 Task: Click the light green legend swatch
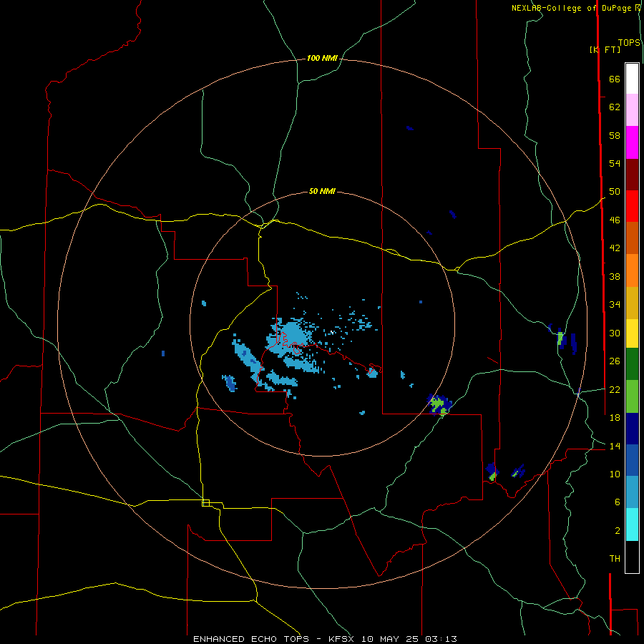pyautogui.click(x=632, y=396)
